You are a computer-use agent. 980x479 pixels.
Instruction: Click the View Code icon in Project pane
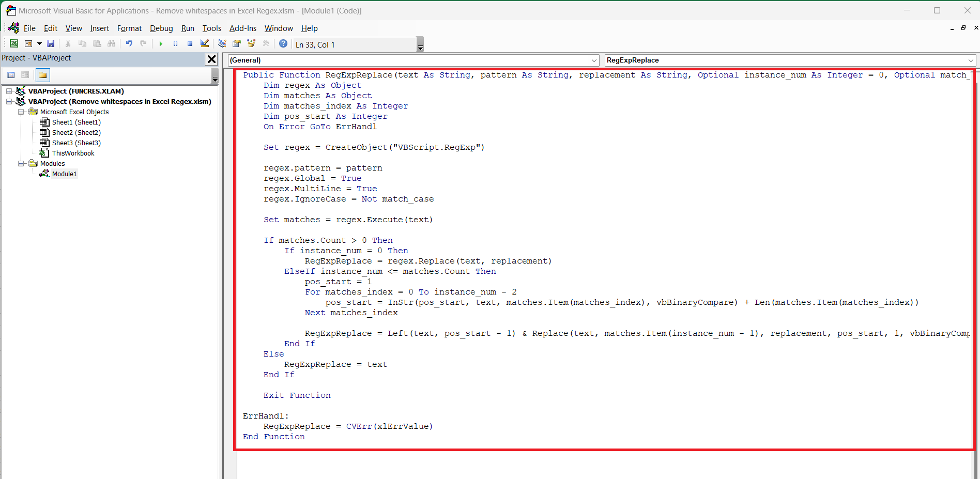11,75
